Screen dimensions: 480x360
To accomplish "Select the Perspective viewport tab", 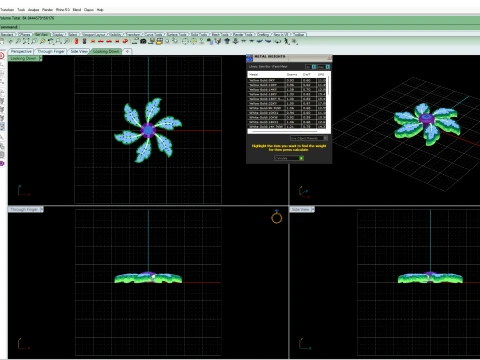I will pyautogui.click(x=21, y=51).
